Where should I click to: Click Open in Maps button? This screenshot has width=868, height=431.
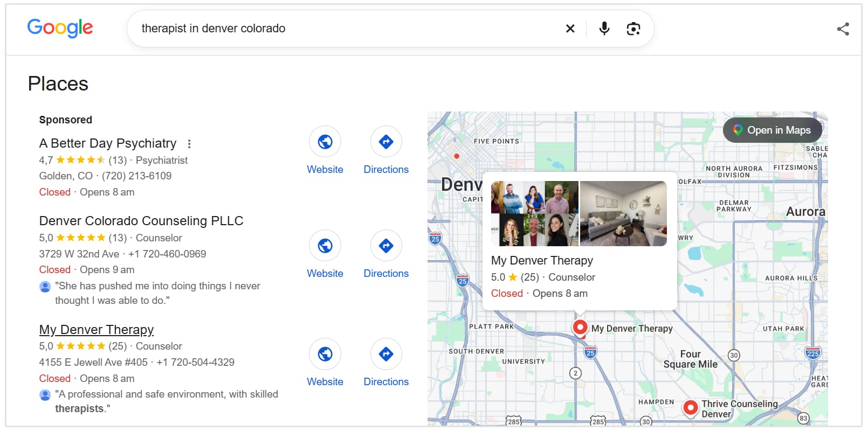click(773, 130)
